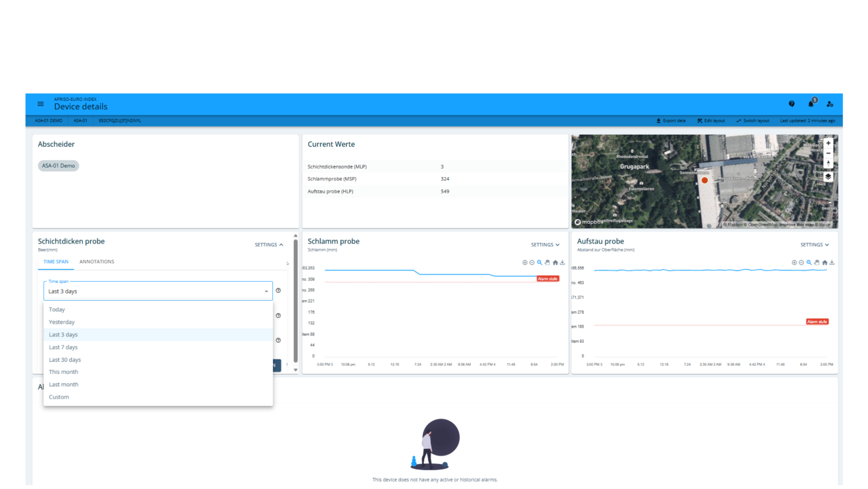Activate pan tool on Aufstau probe chart
Viewport: 868px width, 489px height.
[817, 263]
